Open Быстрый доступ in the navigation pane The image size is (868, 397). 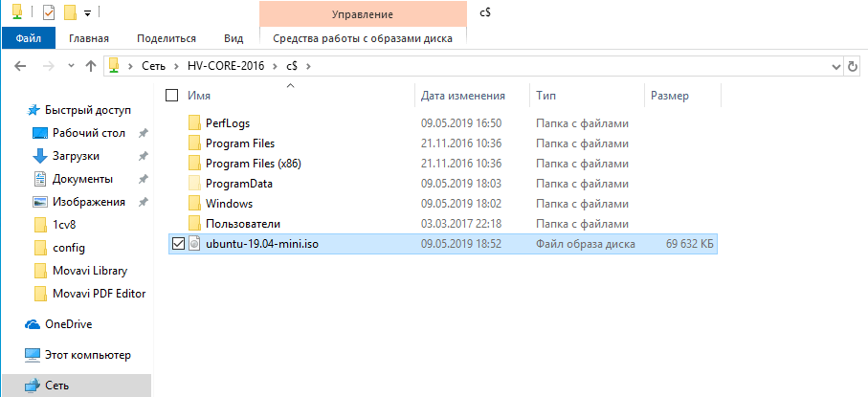pos(88,110)
